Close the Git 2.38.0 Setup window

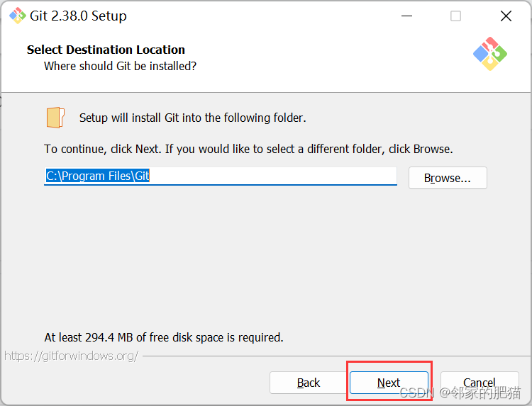click(506, 16)
